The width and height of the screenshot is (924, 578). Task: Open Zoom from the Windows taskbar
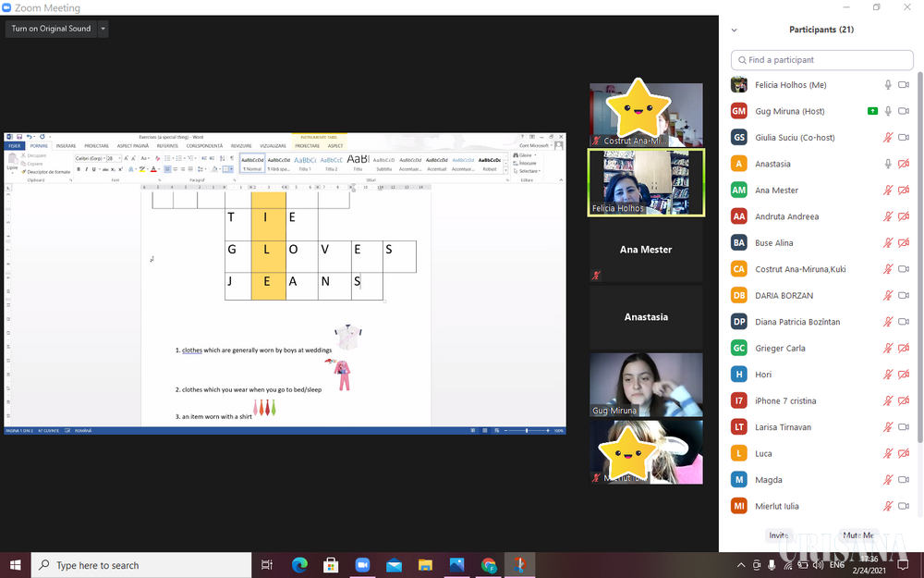coord(362,565)
